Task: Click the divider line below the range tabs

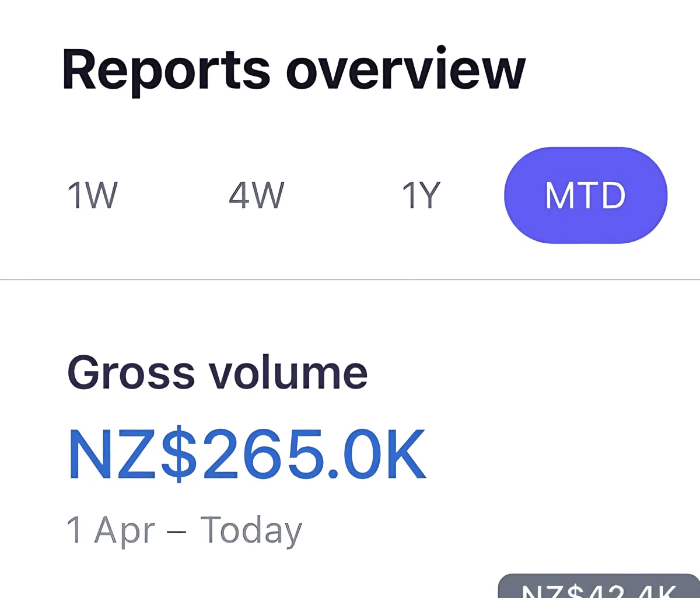Action: (x=350, y=280)
